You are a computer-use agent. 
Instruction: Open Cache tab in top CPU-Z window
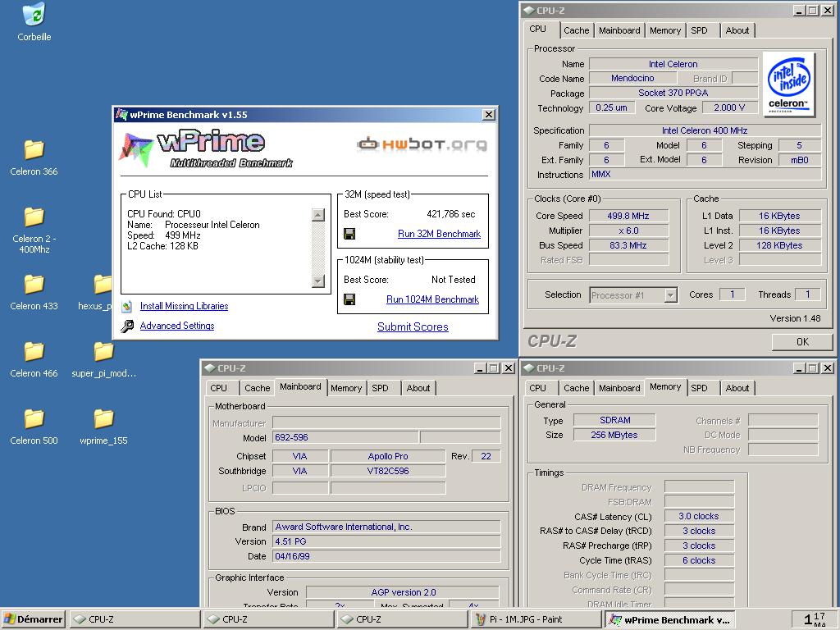[577, 30]
